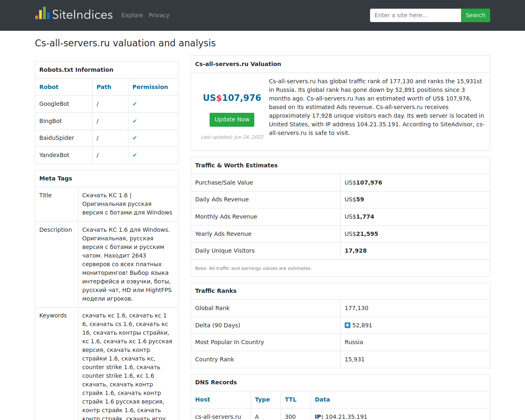Click the Yearly Ads Revenue US$21,595 value
The width and height of the screenshot is (525, 420).
[x=361, y=234]
